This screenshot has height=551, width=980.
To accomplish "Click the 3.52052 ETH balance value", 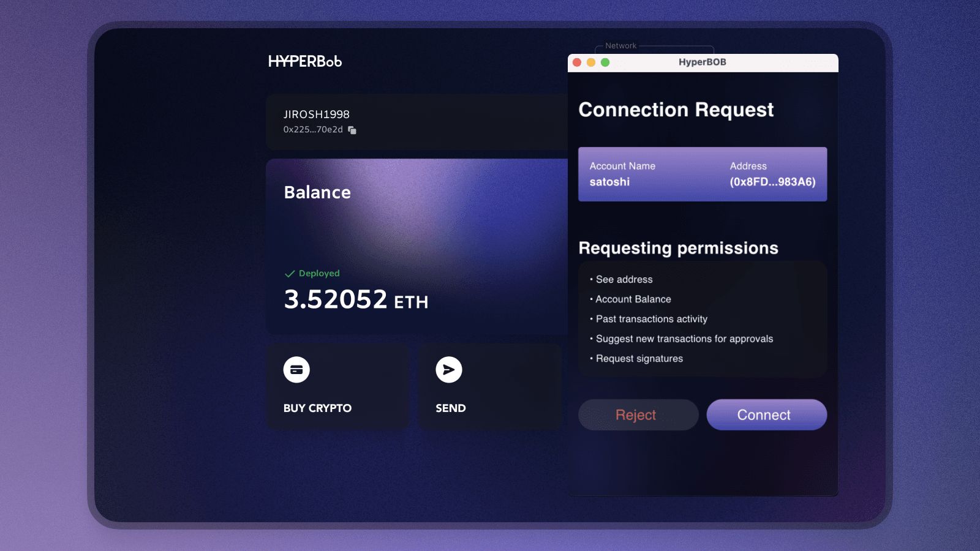I will [356, 300].
